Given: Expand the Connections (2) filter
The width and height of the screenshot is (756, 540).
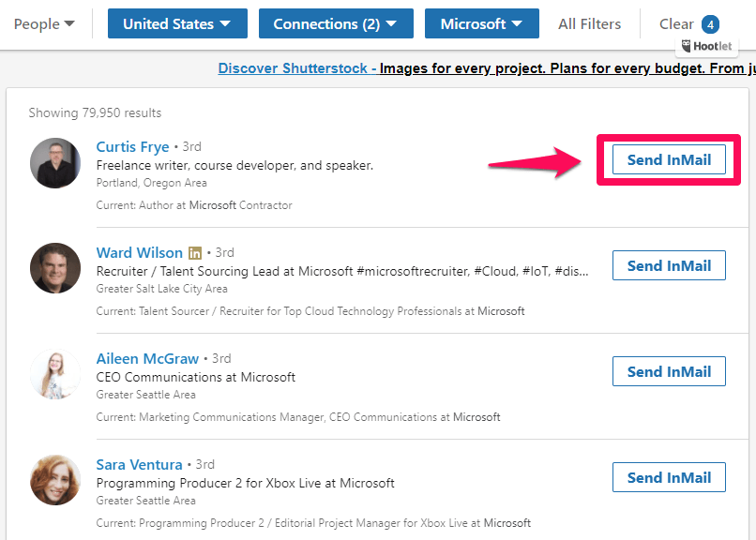Looking at the screenshot, I should point(335,24).
